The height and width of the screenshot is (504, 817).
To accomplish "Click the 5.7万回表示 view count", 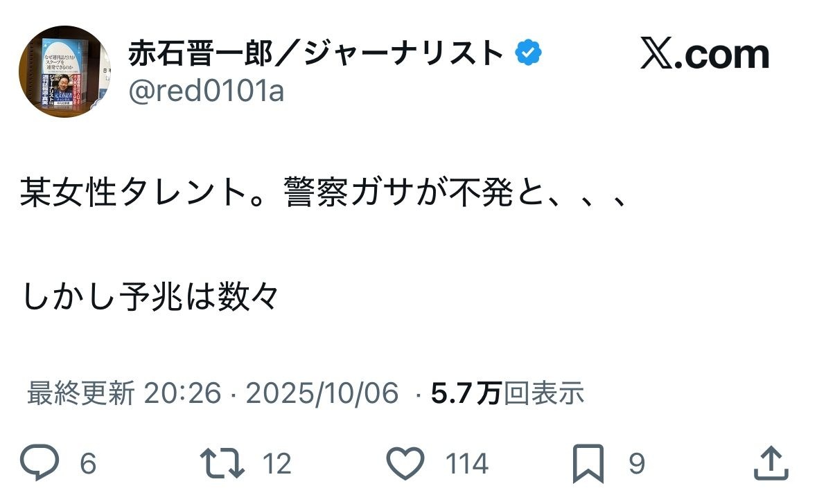I will click(x=507, y=394).
